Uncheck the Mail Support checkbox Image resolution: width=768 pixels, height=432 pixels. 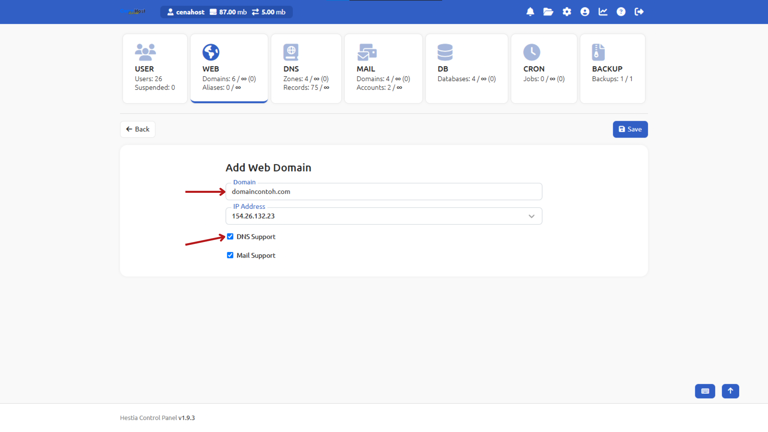click(x=230, y=255)
